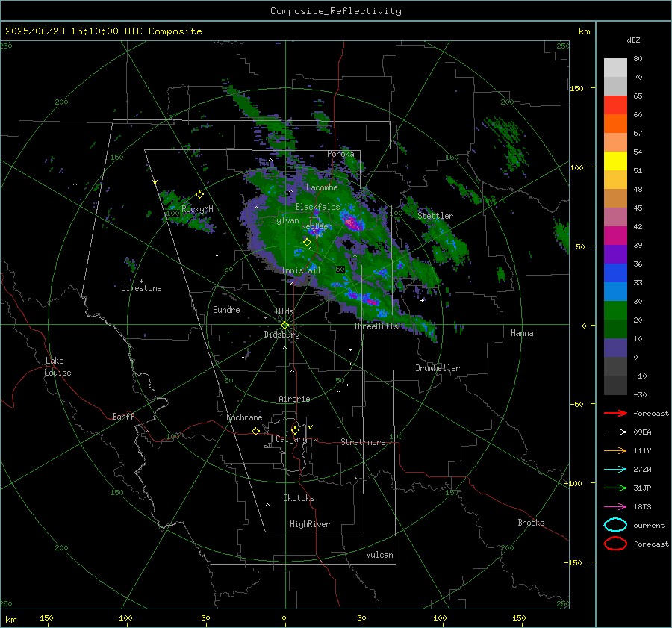Click the yellow diamond marker below RedDeer
This screenshot has height=628, width=672.
coord(307,243)
